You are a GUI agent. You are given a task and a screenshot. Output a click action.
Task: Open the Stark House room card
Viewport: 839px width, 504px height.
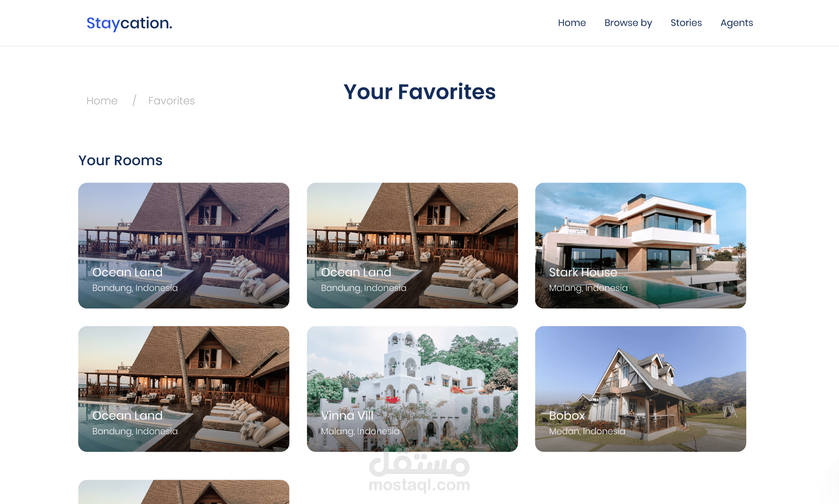coord(641,245)
